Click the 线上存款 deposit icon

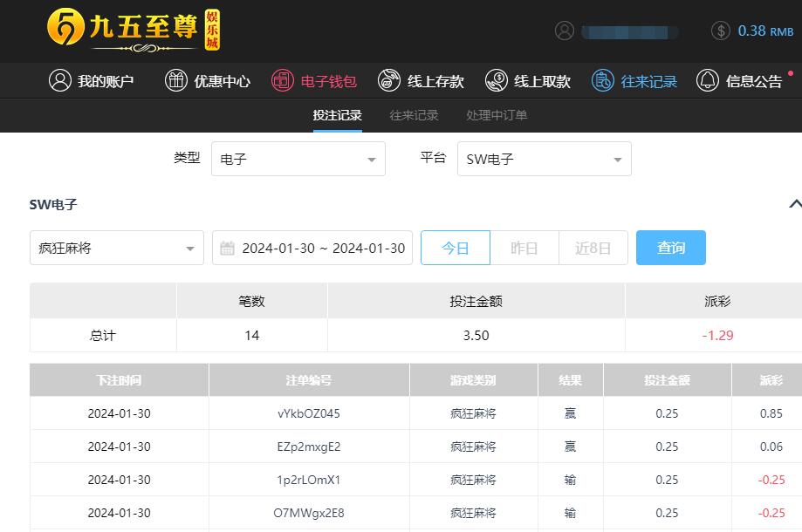coord(388,81)
